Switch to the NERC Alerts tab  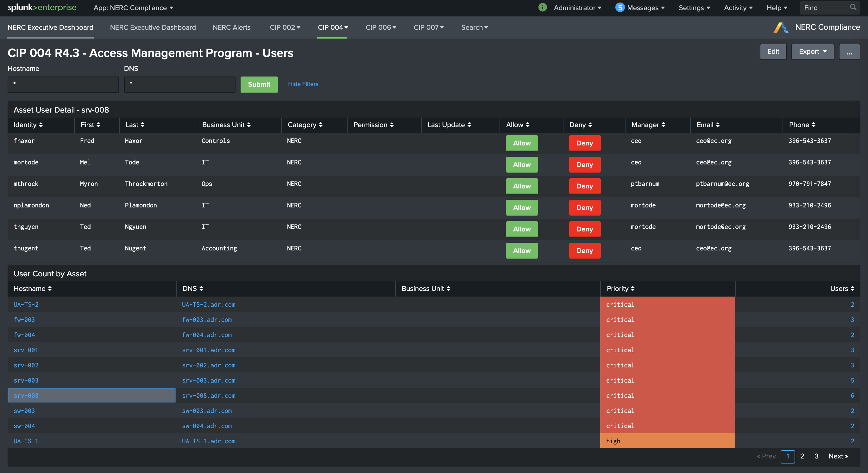(x=231, y=27)
